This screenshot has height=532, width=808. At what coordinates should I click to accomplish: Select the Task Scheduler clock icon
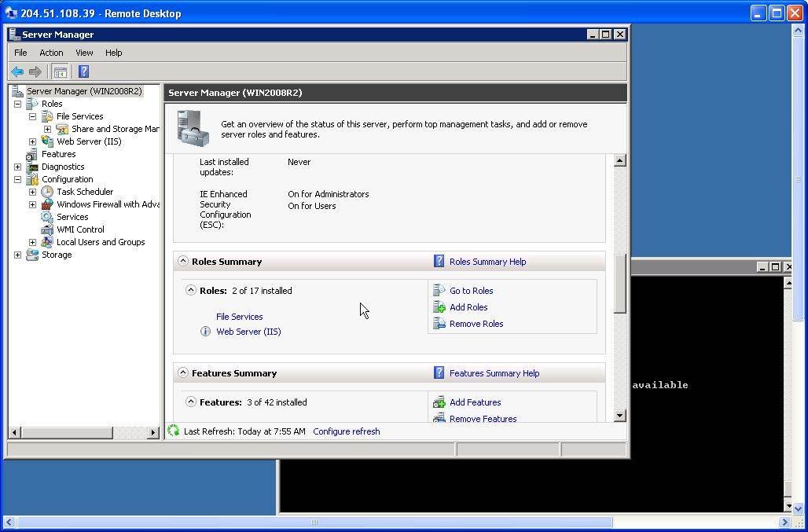click(47, 192)
